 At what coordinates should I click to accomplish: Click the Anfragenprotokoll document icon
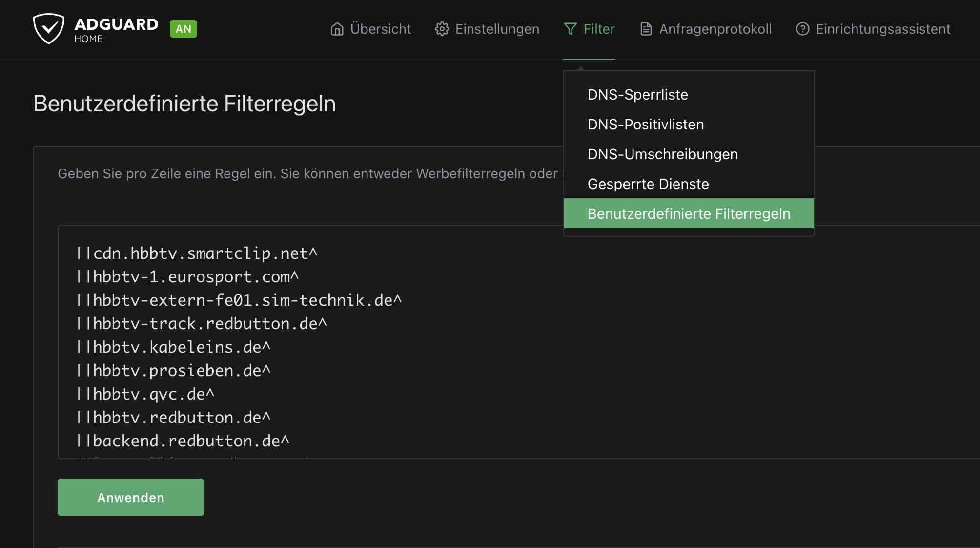(x=646, y=29)
